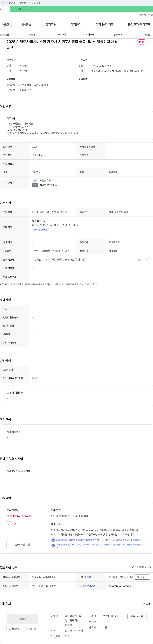
Task: Click the D-11 badge under 접수 마감일
Action: click(x=11, y=522)
